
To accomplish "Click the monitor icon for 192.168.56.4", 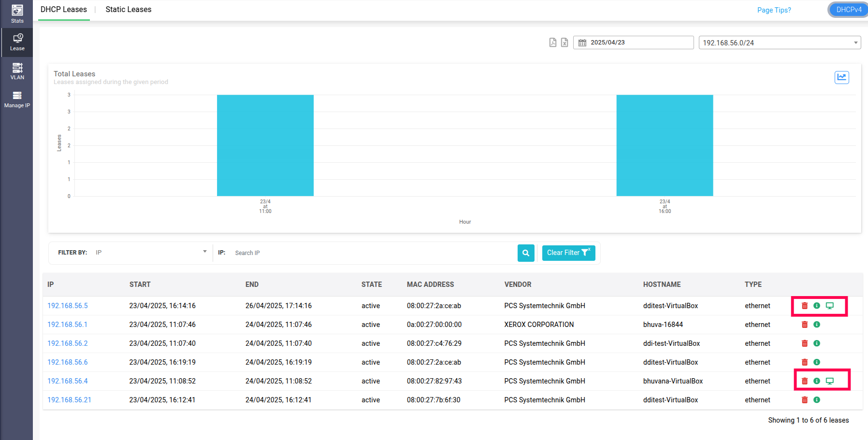I will pos(830,381).
